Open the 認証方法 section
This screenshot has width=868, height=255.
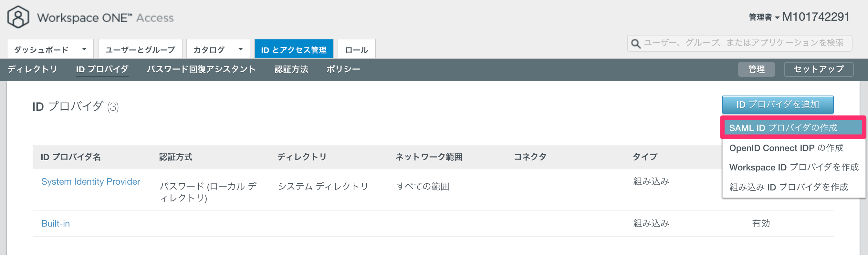[291, 69]
